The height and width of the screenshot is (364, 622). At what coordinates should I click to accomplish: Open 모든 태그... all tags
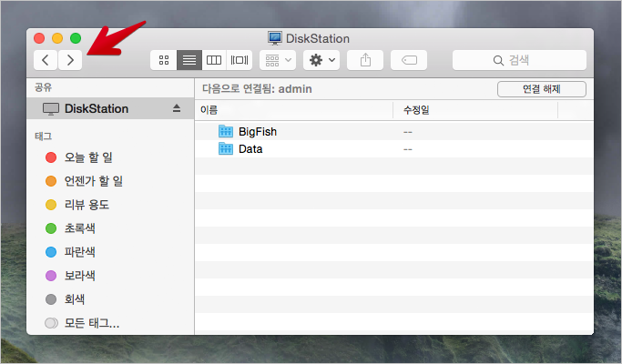click(x=82, y=323)
